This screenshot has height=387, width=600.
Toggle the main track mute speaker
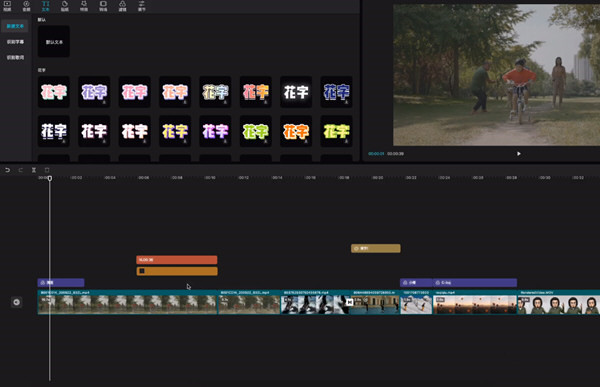pyautogui.click(x=16, y=302)
